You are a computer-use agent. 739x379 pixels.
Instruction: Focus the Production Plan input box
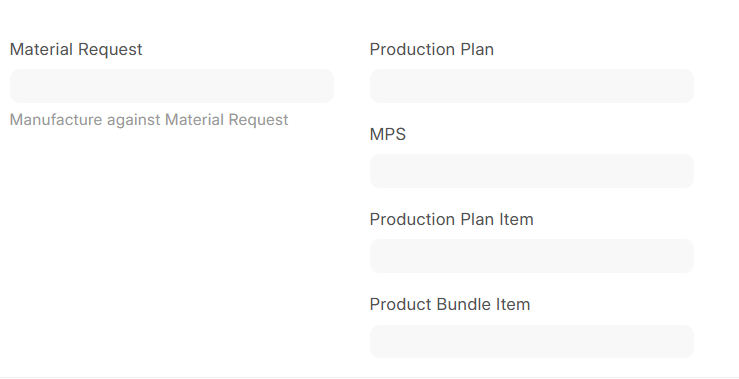[532, 86]
